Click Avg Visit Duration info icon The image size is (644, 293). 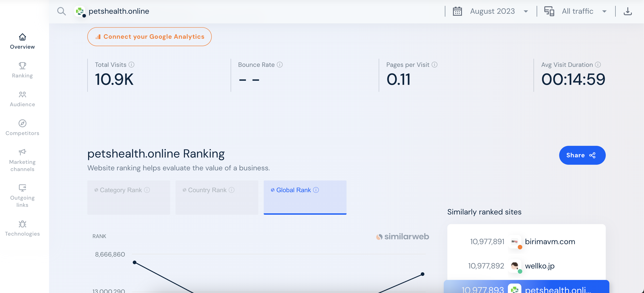point(598,65)
